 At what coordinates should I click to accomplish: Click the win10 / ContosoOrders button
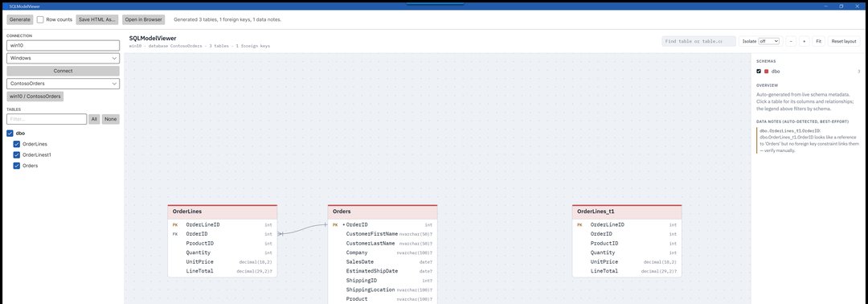point(35,97)
